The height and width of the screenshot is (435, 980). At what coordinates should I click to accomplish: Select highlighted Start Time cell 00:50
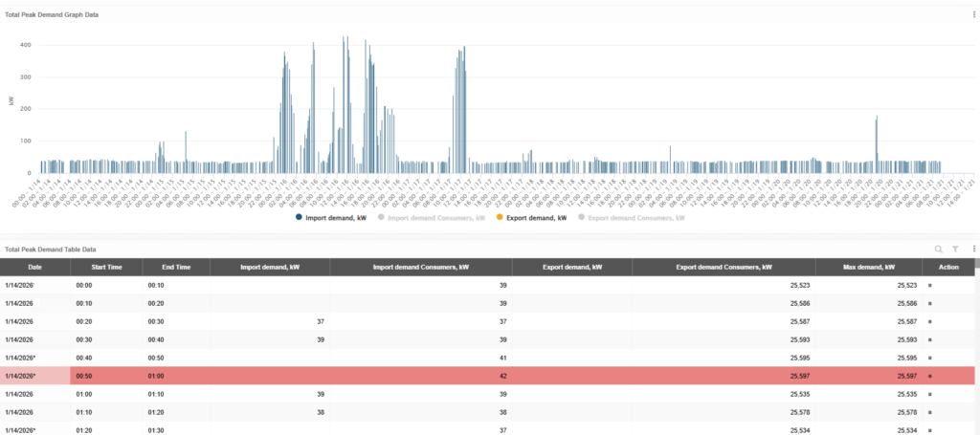(107, 377)
